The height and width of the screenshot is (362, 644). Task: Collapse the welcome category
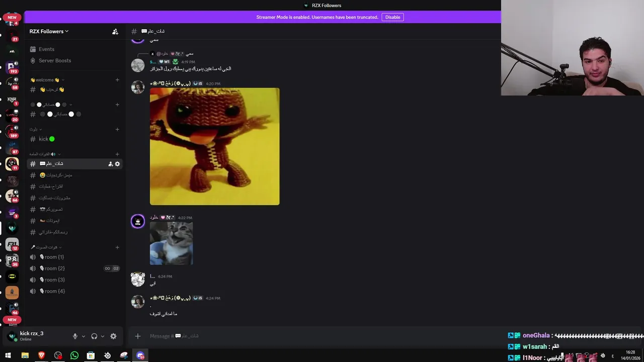tap(47, 80)
